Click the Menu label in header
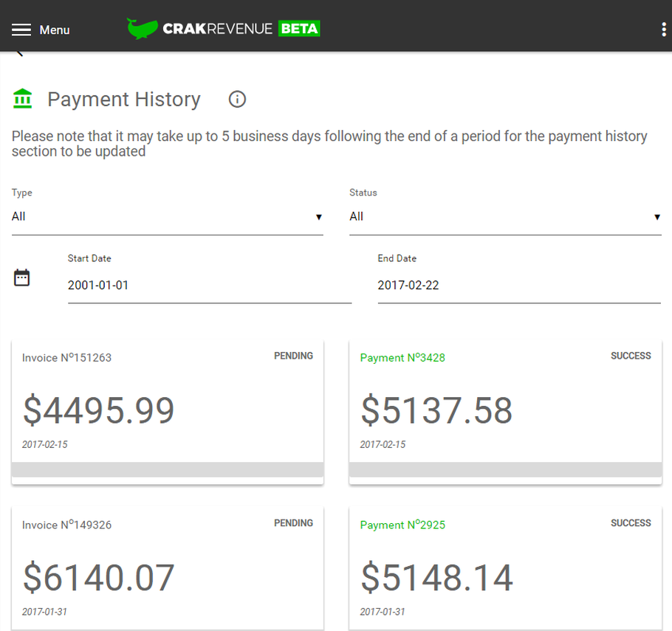Screen dimensions: 672x631 click(x=55, y=30)
